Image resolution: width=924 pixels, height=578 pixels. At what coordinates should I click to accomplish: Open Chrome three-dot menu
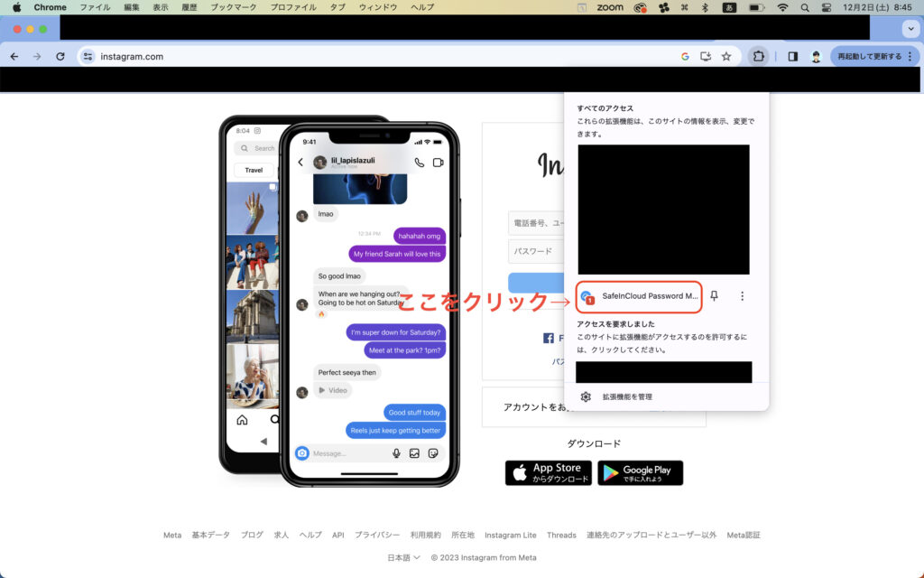(910, 57)
